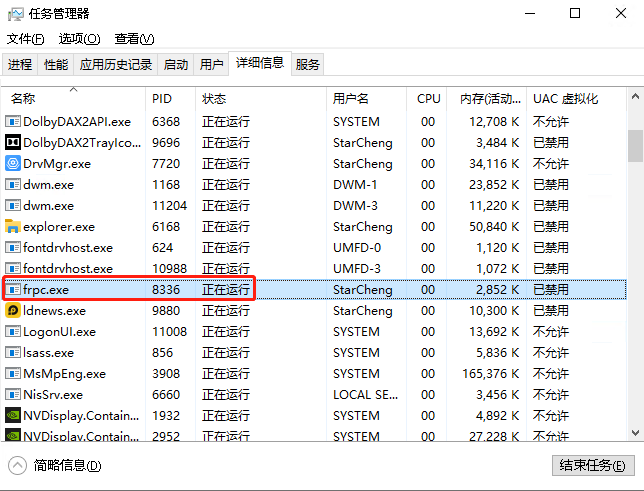This screenshot has width=644, height=491.
Task: Click PID 6368 cell
Action: [x=166, y=122]
